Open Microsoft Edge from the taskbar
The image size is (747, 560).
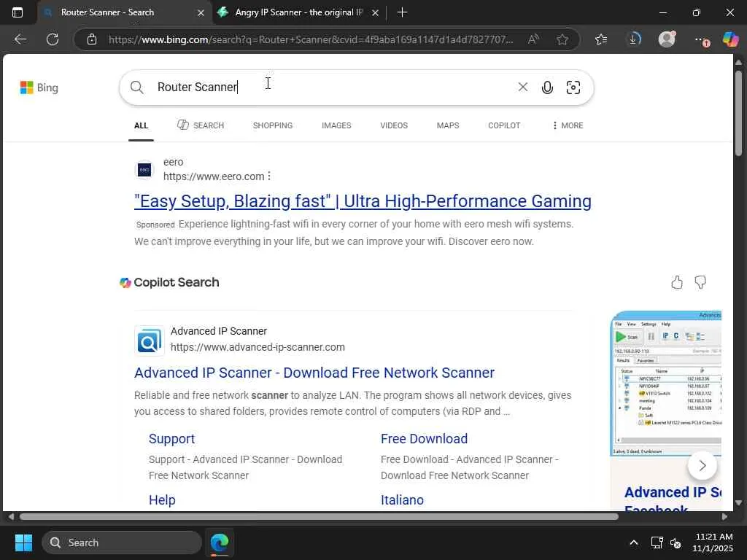pos(220,542)
